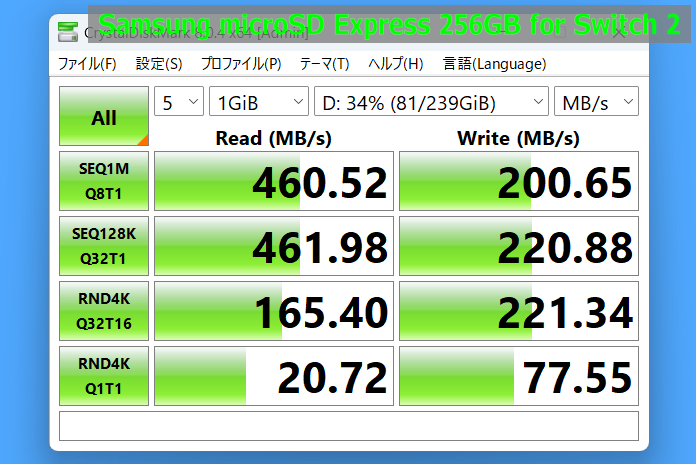Expand the 1GiB test size dropdown
Image resolution: width=696 pixels, height=464 pixels.
[259, 102]
